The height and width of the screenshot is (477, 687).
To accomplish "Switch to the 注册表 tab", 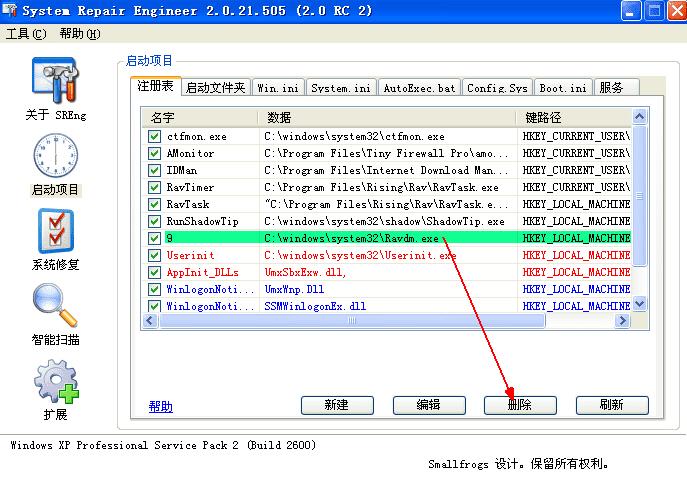I will [x=156, y=86].
